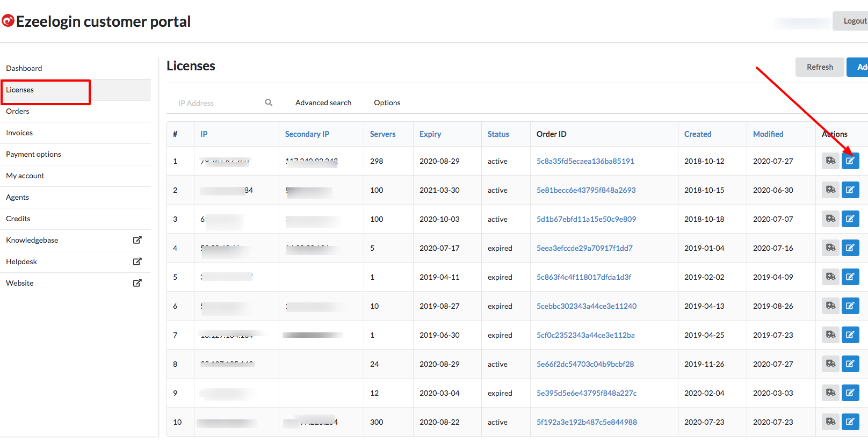Click the truck icon in row 9

831,393
